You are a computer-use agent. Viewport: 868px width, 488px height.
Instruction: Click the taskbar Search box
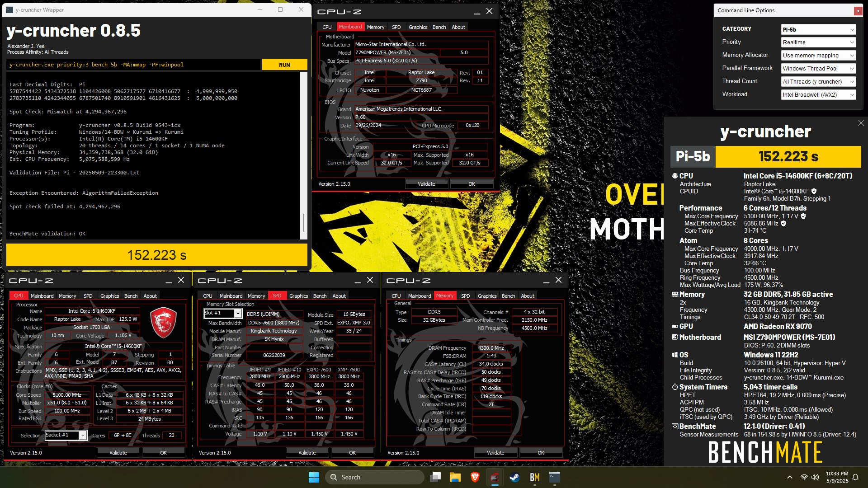point(375,477)
